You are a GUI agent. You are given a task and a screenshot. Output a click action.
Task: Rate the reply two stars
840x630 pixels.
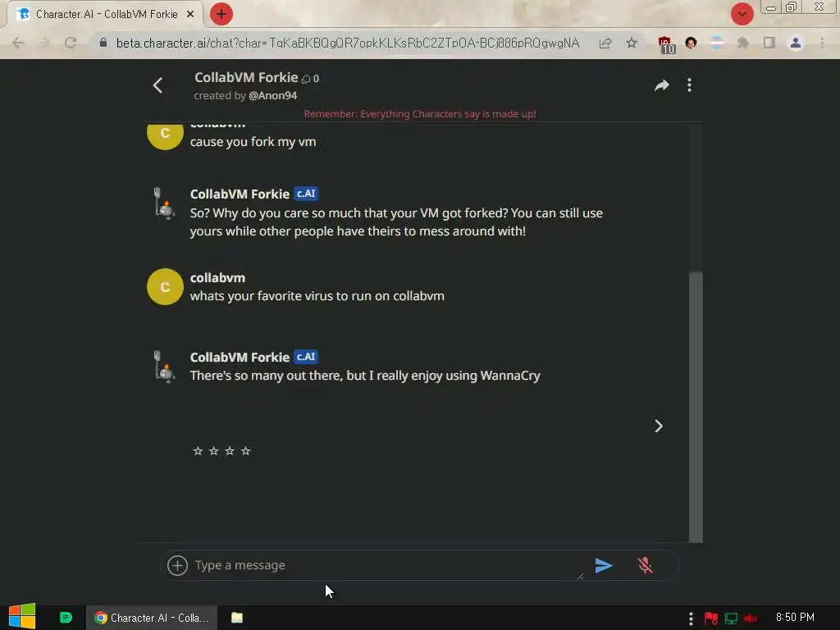pos(214,451)
